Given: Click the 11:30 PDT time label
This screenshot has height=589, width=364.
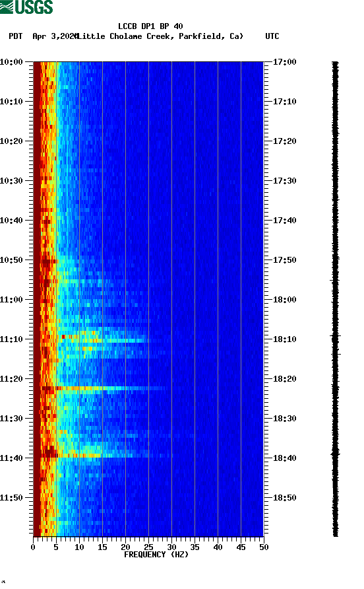Looking at the screenshot, I should (x=11, y=419).
